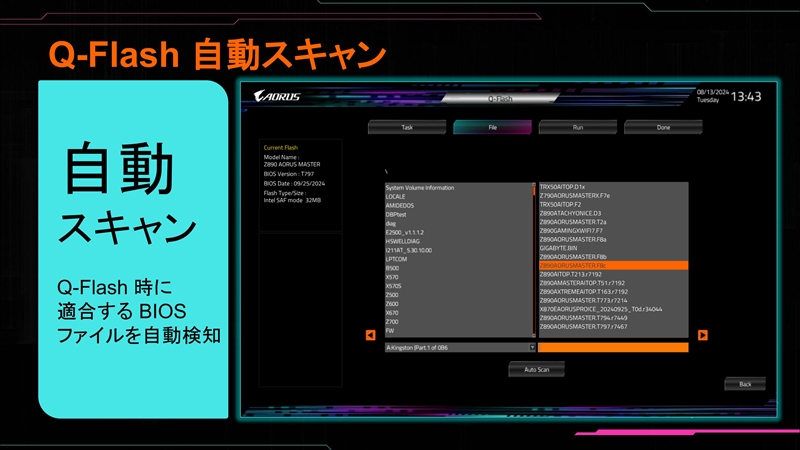Select highlighted file Z890AORUSMASTER.F8c
The image size is (800, 450).
coord(614,265)
